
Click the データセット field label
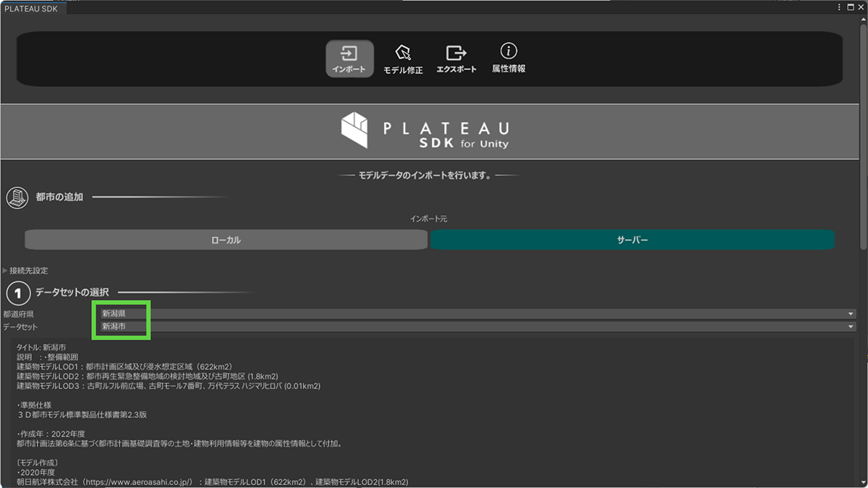(x=20, y=328)
